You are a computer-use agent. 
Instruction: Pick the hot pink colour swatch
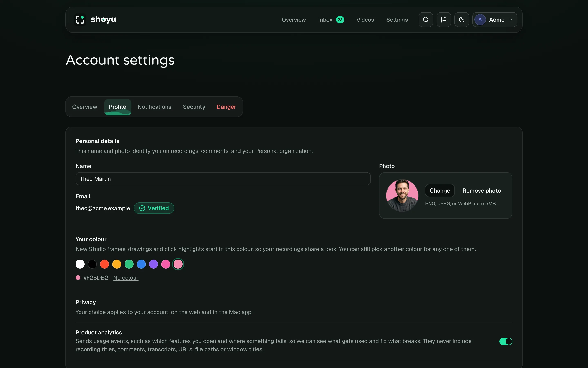[166, 264]
